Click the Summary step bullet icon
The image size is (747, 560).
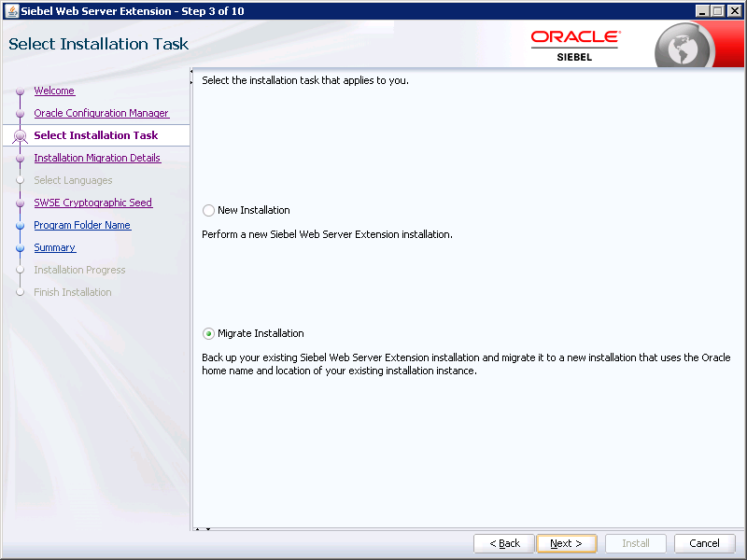tap(20, 248)
